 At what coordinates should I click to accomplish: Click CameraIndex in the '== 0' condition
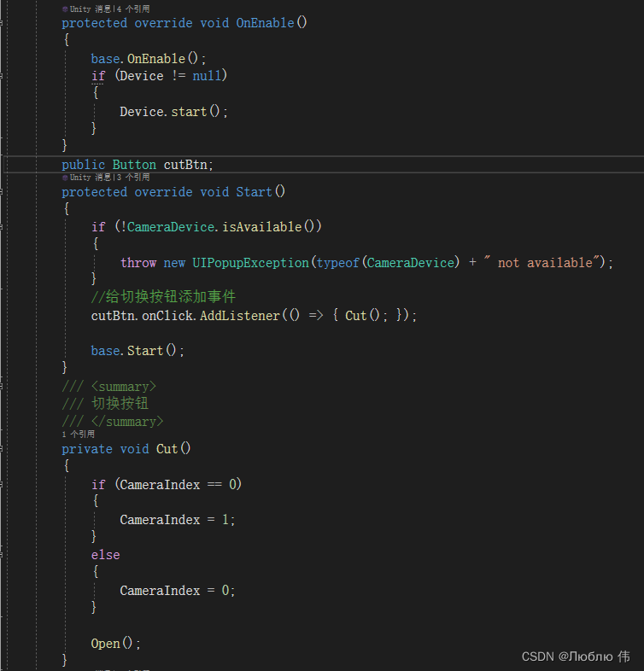[x=160, y=484]
